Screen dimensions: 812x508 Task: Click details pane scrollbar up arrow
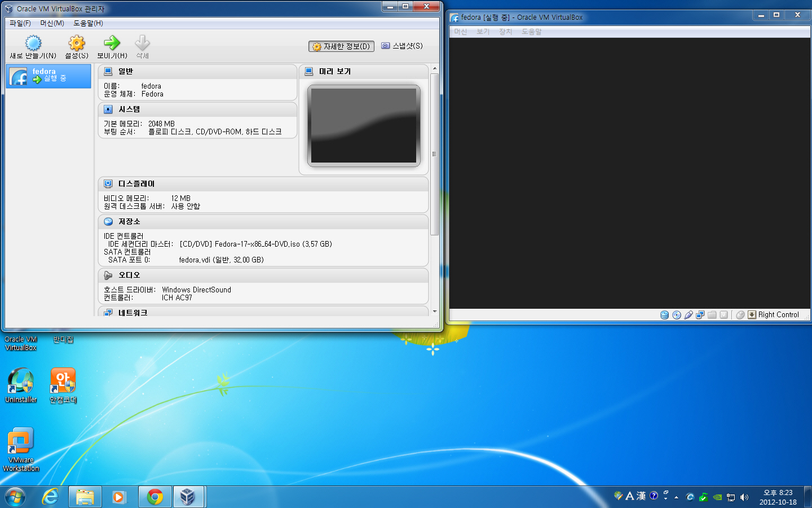click(x=434, y=68)
